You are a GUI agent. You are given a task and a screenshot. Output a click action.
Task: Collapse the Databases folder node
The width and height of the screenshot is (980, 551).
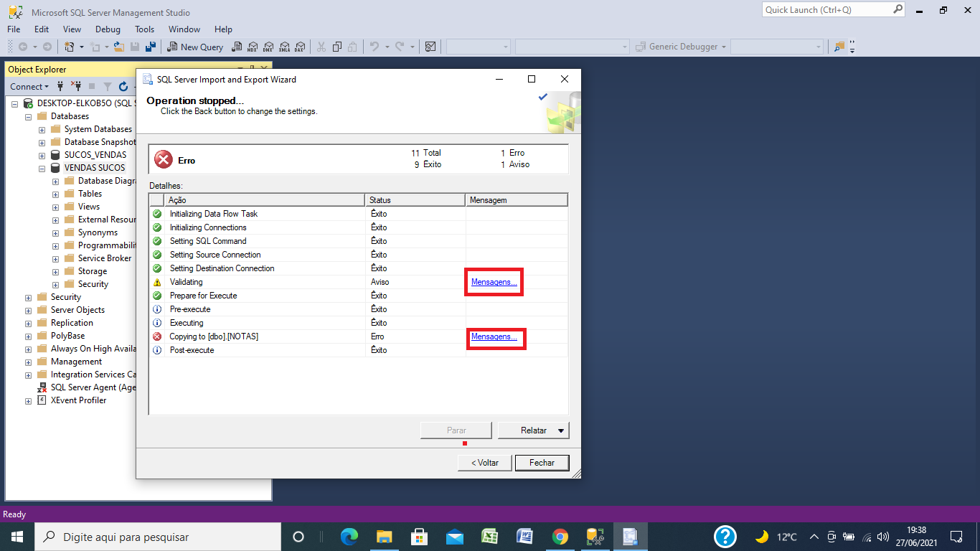pyautogui.click(x=29, y=116)
